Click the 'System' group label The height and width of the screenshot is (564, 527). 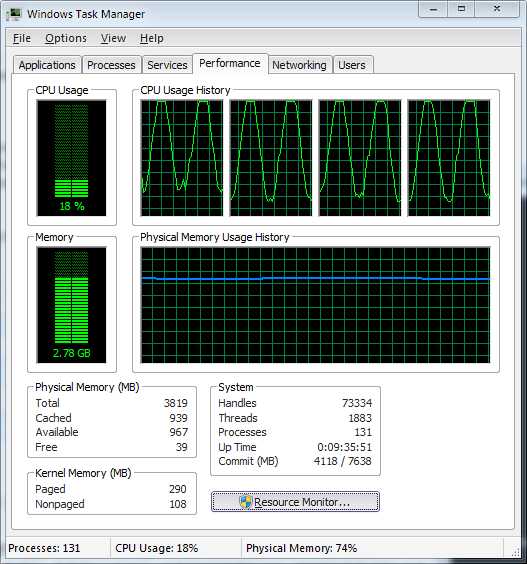point(236,387)
